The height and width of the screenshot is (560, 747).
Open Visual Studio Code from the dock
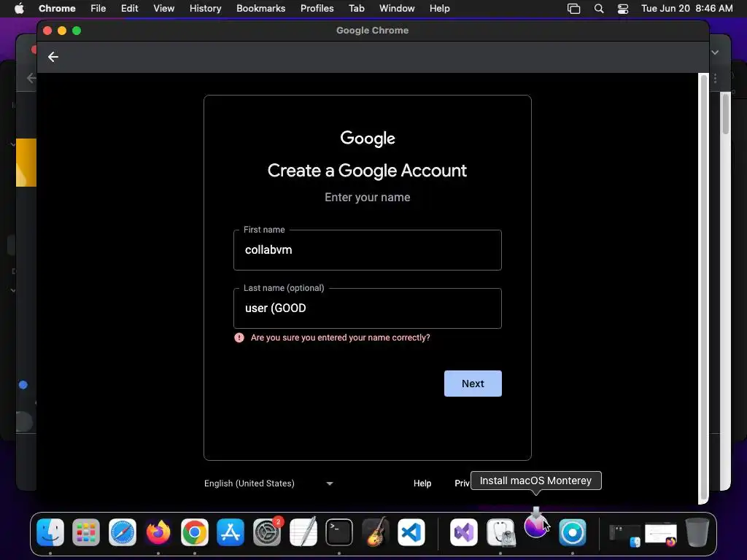click(411, 532)
